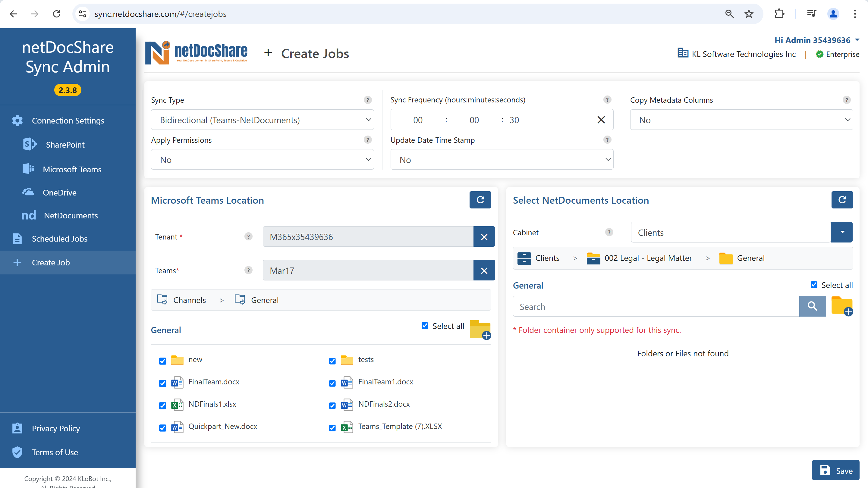
Task: Go back with browser back arrow
Action: click(x=13, y=14)
